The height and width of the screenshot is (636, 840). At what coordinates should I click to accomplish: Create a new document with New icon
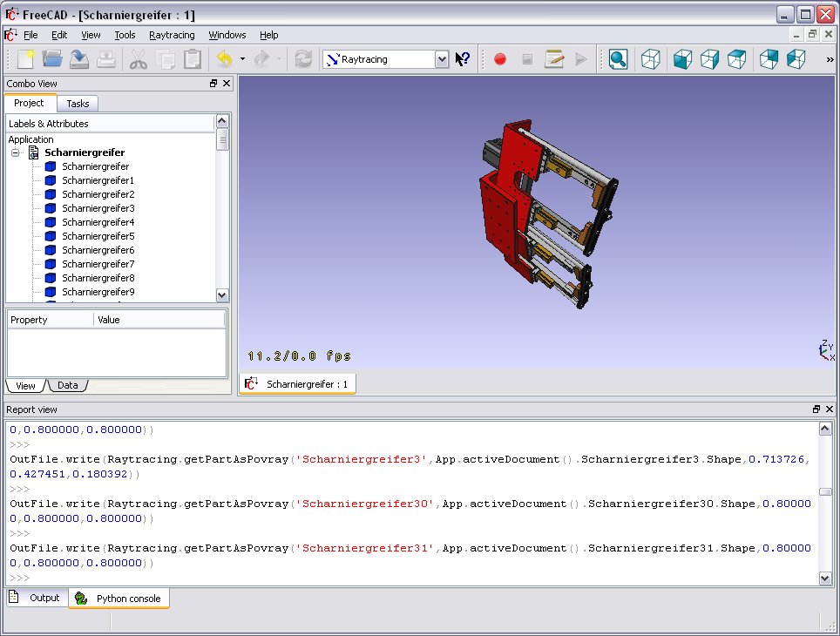[25, 59]
